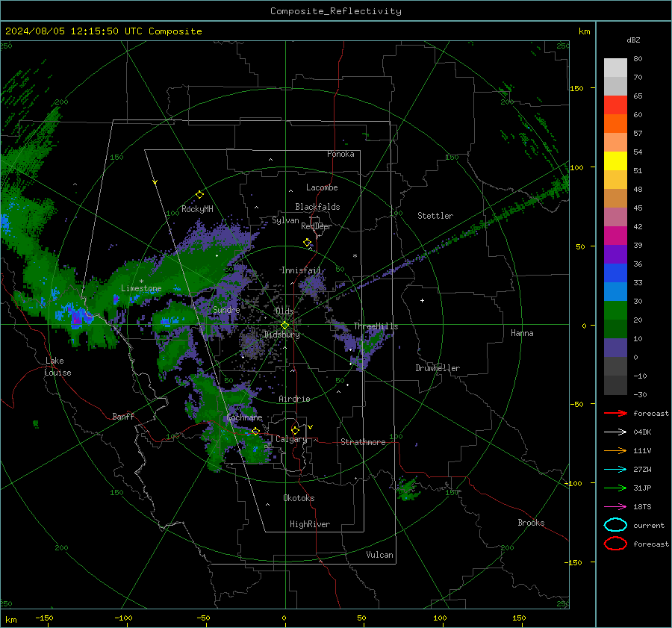Screen dimensions: 672x628
Task: Click the Sylvan town label
Action: (x=285, y=220)
